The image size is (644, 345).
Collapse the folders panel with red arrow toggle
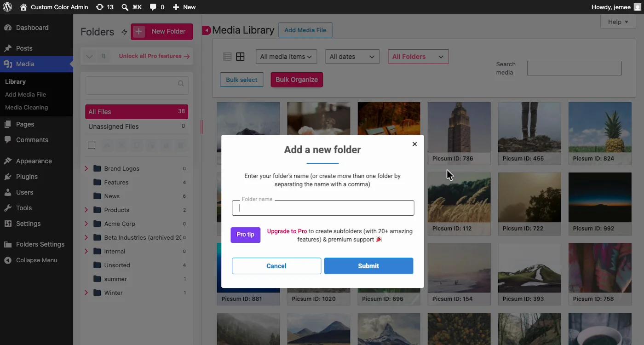click(207, 30)
